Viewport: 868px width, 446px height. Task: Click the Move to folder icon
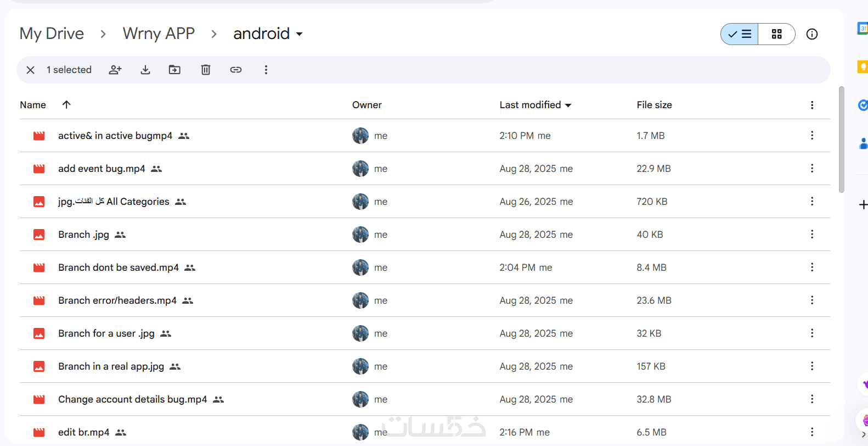click(174, 70)
